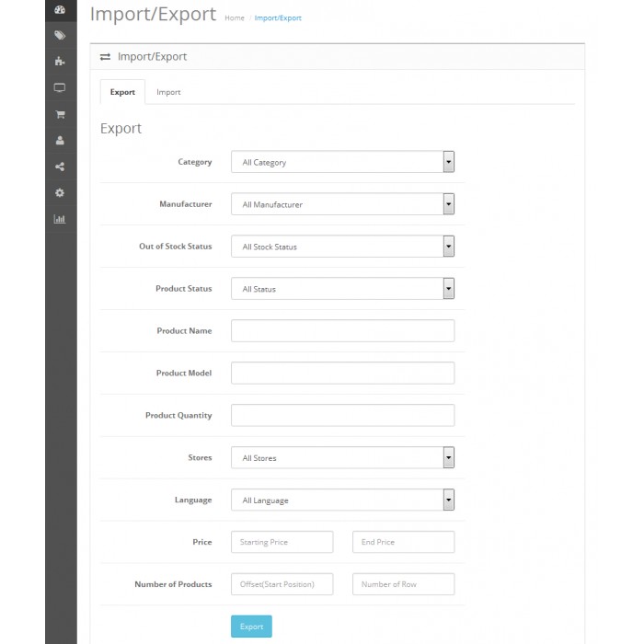Open the Design monitor icon

(x=60, y=88)
